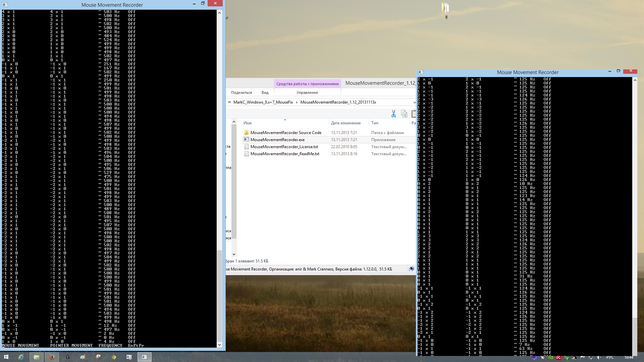The height and width of the screenshot is (362, 644).
Task: Click the Copy icon in Explorer toolbar
Action: [404, 114]
